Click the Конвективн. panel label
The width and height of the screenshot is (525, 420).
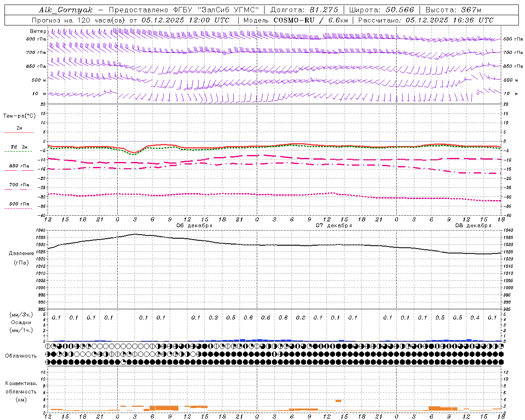click(21, 383)
